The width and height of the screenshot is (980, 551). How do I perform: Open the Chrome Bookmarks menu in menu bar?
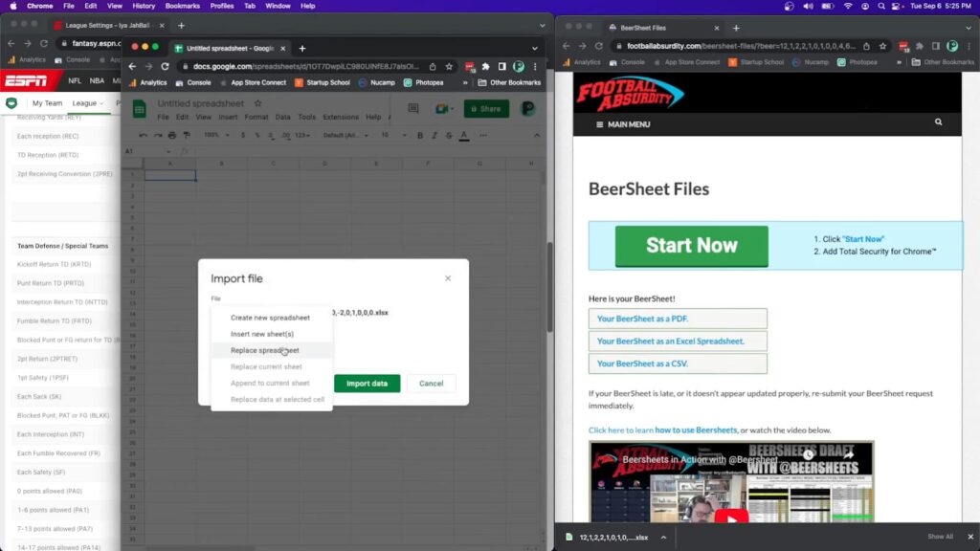pyautogui.click(x=183, y=6)
